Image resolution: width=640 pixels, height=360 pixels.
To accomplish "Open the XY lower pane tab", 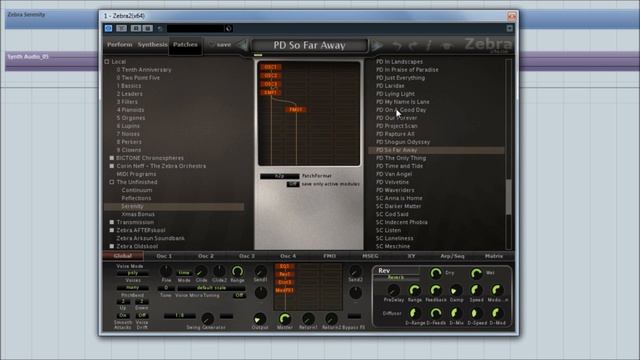I will [411, 256].
